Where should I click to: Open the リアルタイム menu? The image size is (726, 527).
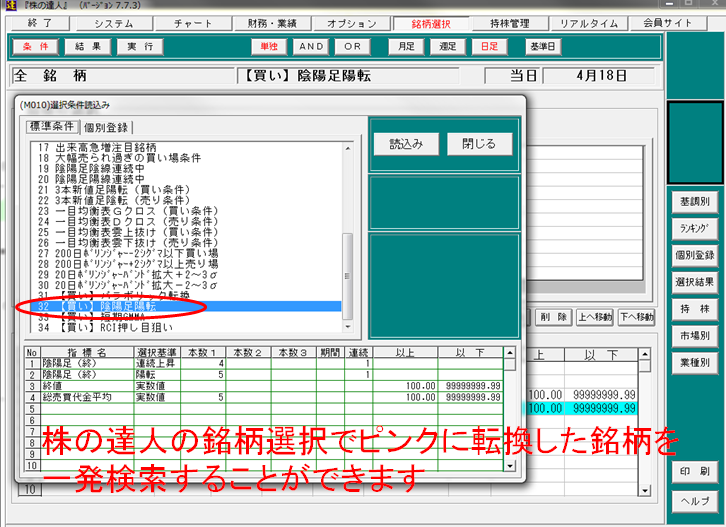coord(588,24)
